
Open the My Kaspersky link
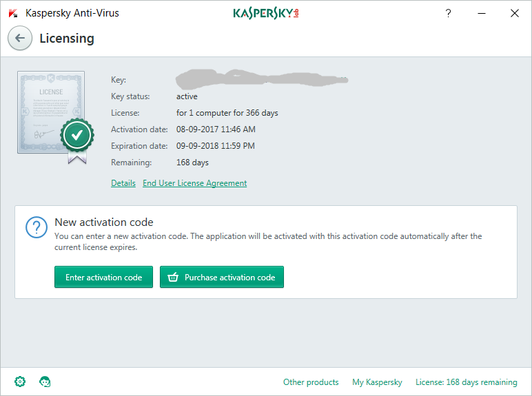pos(377,382)
